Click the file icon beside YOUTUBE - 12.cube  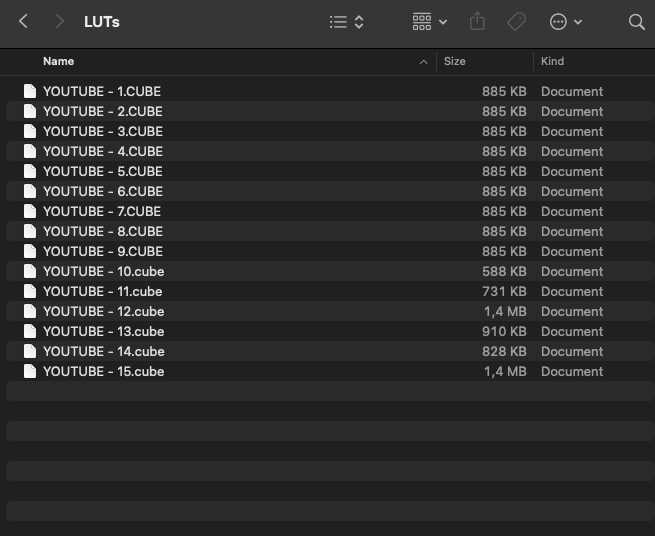pos(30,311)
